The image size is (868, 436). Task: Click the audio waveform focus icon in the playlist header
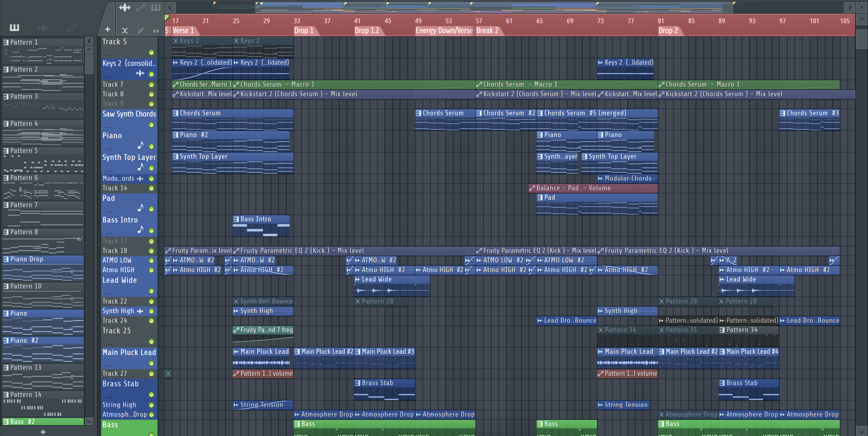click(x=124, y=8)
